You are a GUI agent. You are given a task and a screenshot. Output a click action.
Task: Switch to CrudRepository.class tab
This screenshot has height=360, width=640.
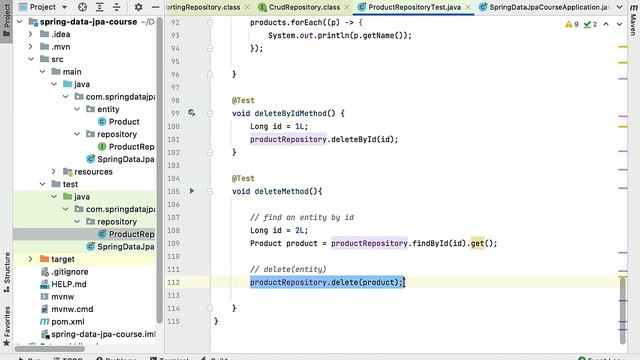coord(304,7)
